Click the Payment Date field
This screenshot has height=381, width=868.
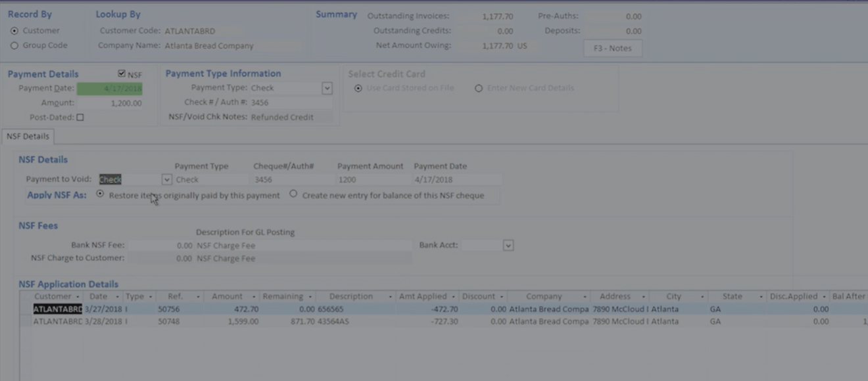click(x=109, y=89)
